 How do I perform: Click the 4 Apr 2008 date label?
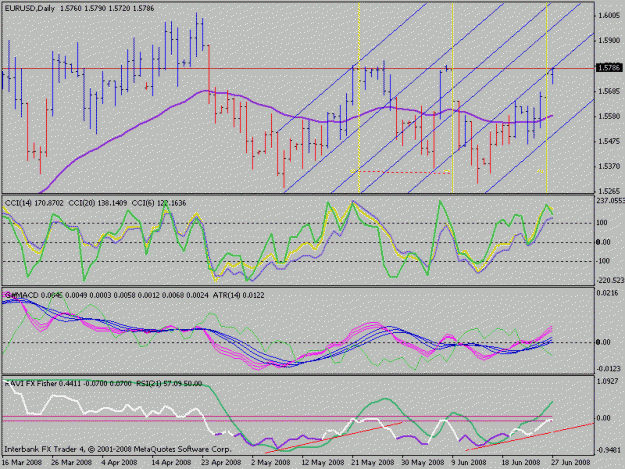coord(120,463)
